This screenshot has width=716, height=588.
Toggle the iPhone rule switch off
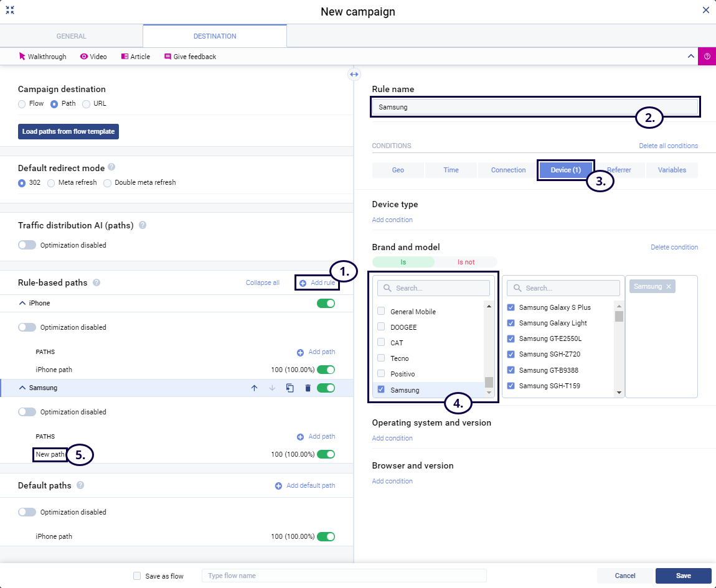(x=326, y=304)
